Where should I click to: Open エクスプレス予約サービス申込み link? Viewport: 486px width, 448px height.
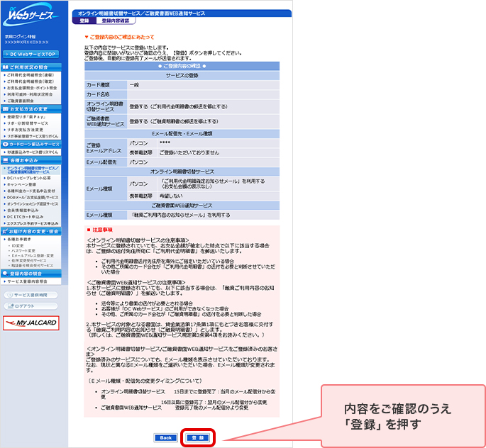click(32, 223)
